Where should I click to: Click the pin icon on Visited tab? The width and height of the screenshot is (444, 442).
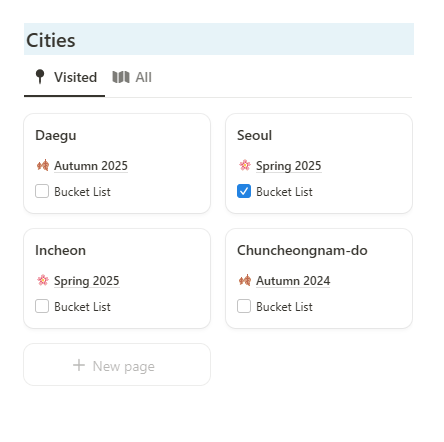tap(40, 77)
